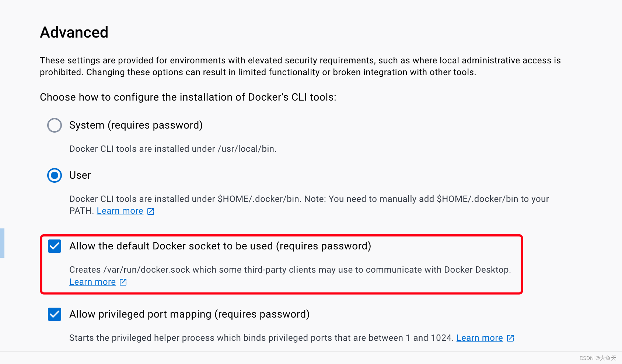Follow "Learn more" about privileged port binding
The height and width of the screenshot is (364, 622).
tap(479, 338)
